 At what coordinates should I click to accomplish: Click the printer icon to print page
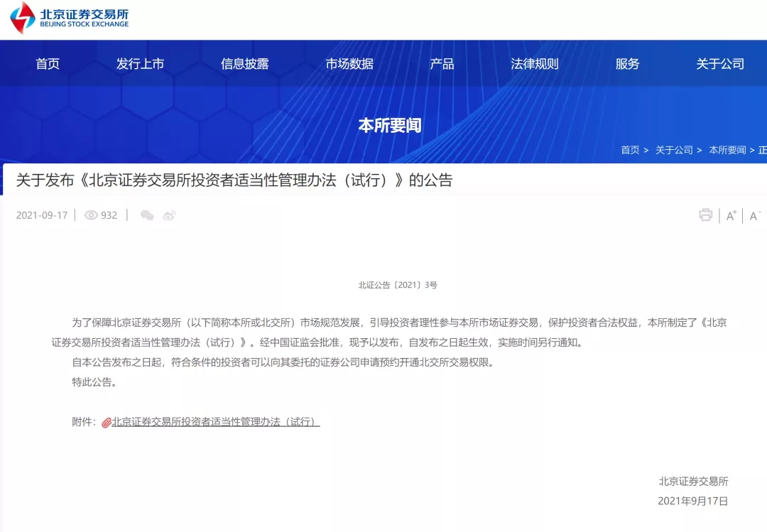[x=705, y=215]
